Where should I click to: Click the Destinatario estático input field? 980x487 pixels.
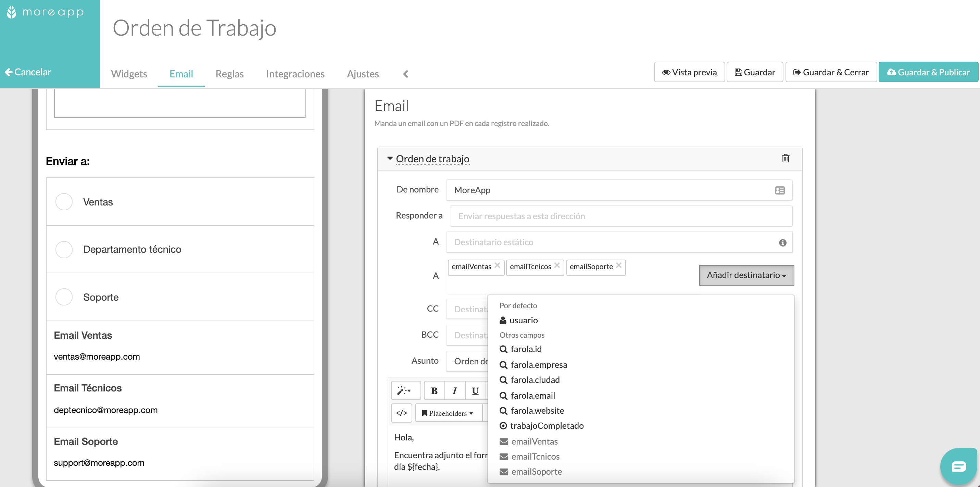[619, 242]
